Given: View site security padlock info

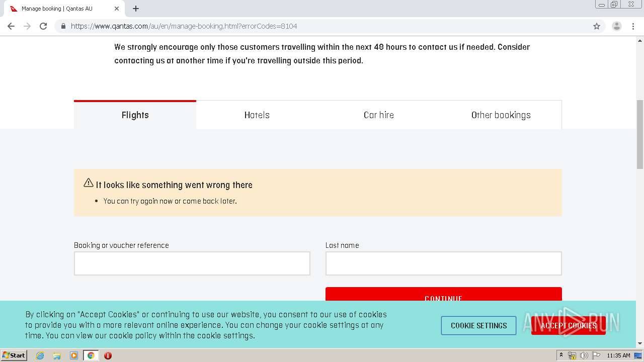Looking at the screenshot, I should click(x=63, y=26).
